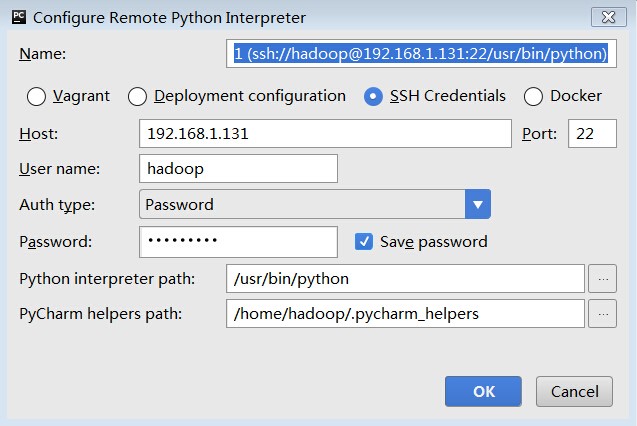Click the PyCharm helpers path: label
Image resolution: width=637 pixels, height=426 pixels.
point(101,314)
